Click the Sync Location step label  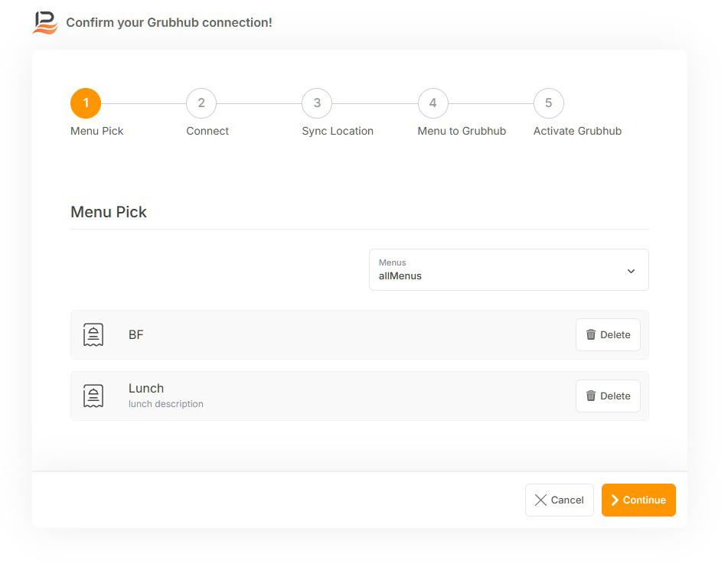click(338, 131)
